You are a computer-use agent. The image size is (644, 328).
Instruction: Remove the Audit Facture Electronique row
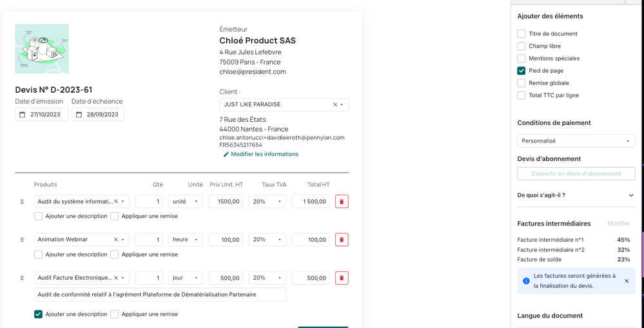pos(342,278)
